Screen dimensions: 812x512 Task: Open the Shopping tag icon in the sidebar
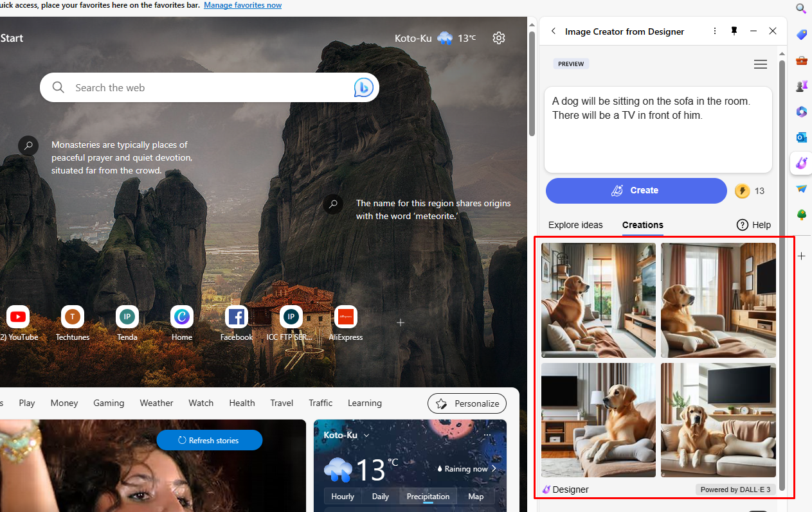(x=801, y=34)
